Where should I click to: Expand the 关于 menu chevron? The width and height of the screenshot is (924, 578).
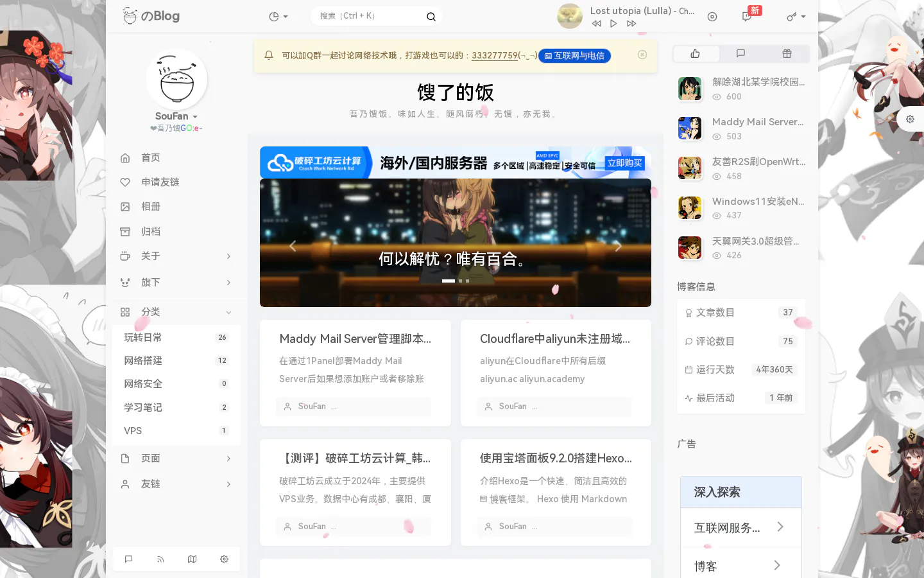228,256
